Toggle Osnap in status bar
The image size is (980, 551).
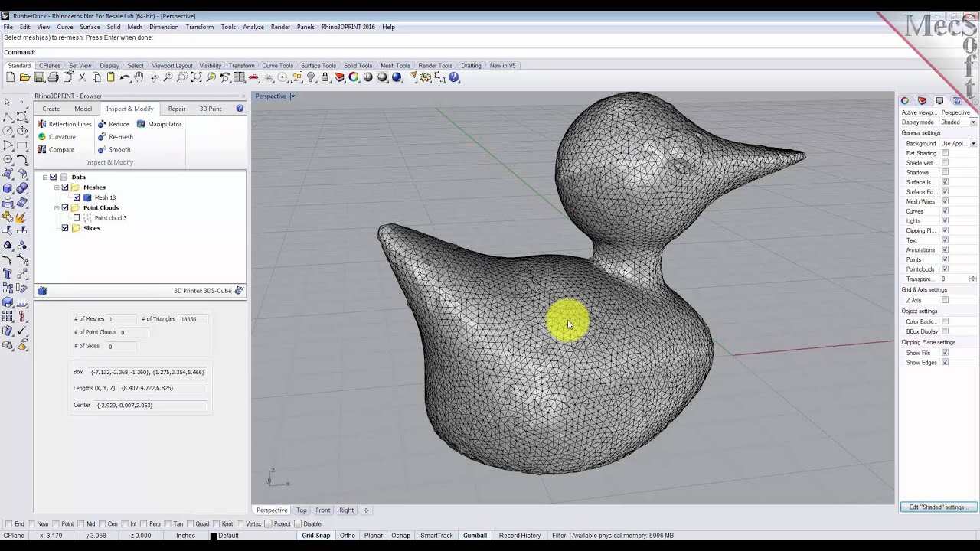(400, 536)
